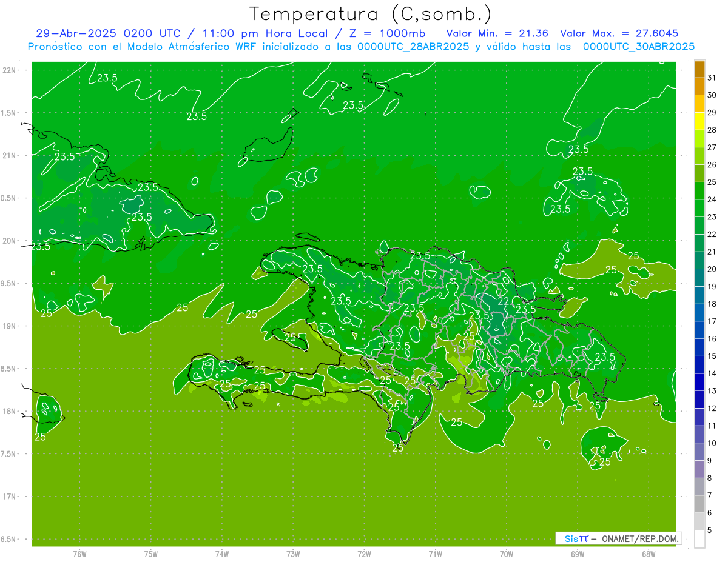The width and height of the screenshot is (728, 562).
Task: Select the yellow color bar segment between 28 and 29
Action: (699, 122)
